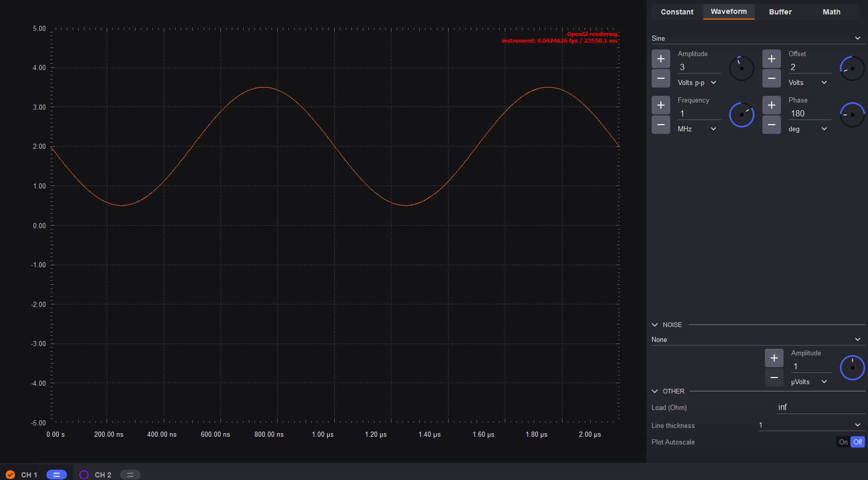Click the Amplitude rotary knob

coord(742,68)
